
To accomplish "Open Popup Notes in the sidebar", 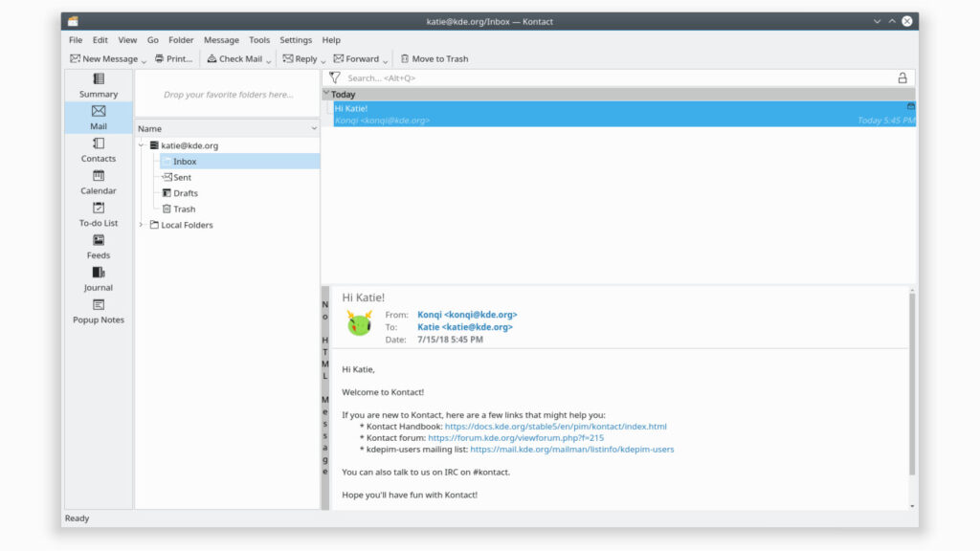I will pos(99,311).
